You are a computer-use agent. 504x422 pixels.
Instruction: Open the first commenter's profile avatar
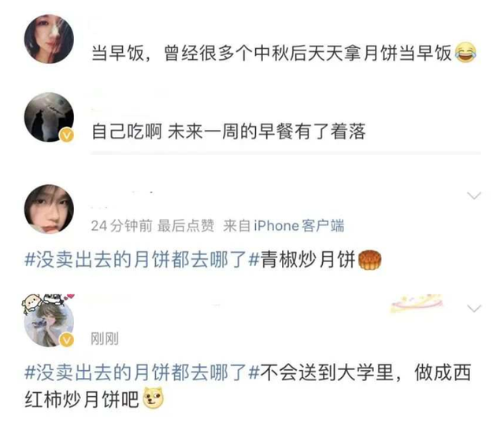pyautogui.click(x=49, y=39)
